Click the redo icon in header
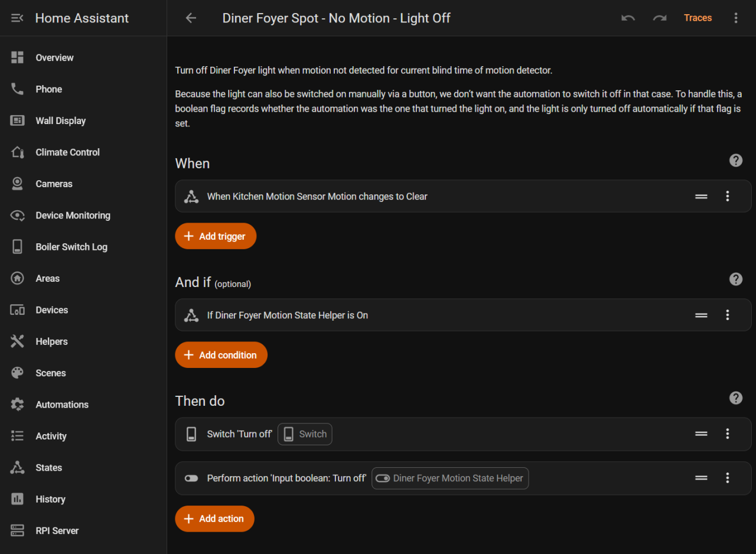 [659, 18]
